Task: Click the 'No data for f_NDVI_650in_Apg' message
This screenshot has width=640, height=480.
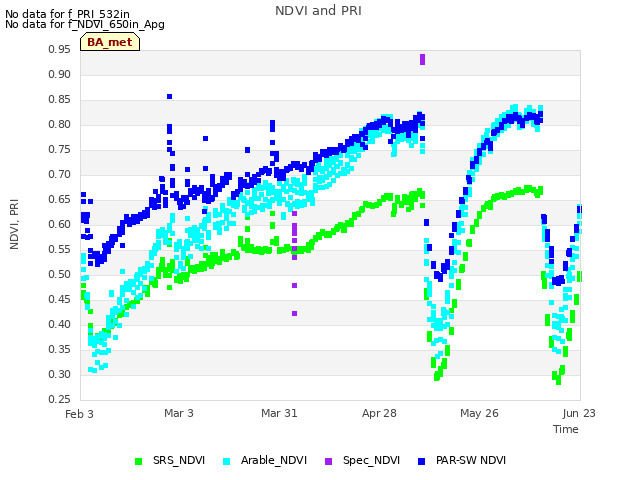Action: [x=85, y=24]
